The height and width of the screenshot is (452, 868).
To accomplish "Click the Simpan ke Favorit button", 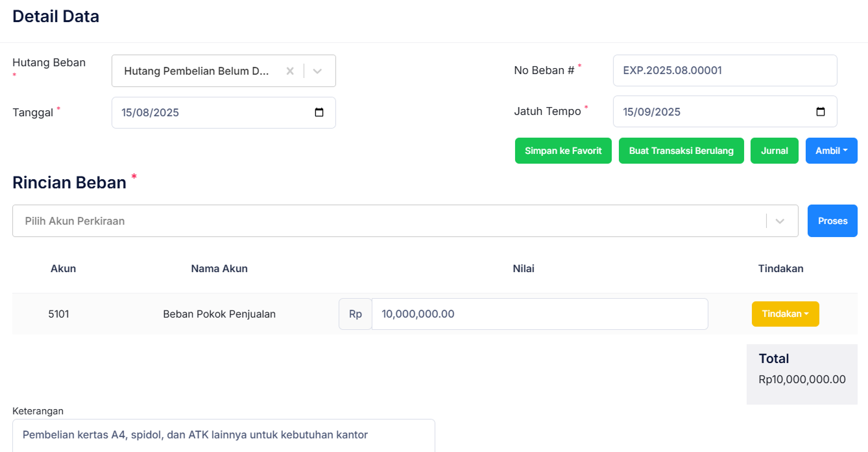I will 563,151.
